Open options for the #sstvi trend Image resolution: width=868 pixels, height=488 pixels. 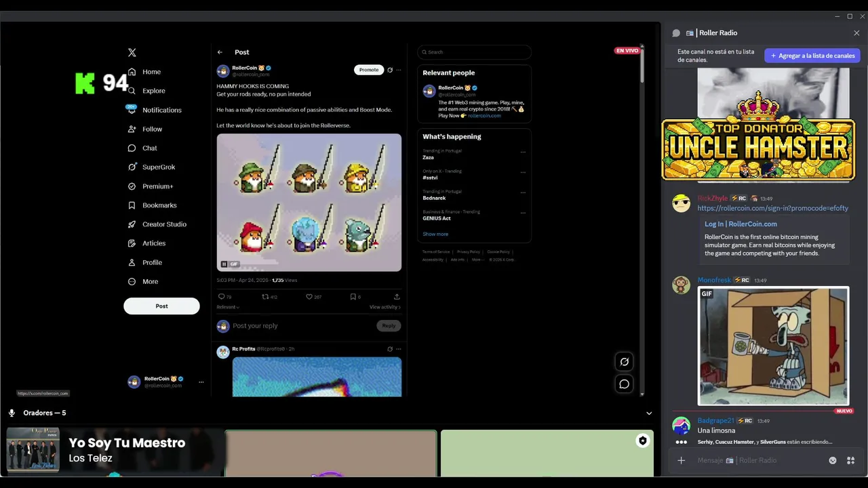(x=523, y=173)
